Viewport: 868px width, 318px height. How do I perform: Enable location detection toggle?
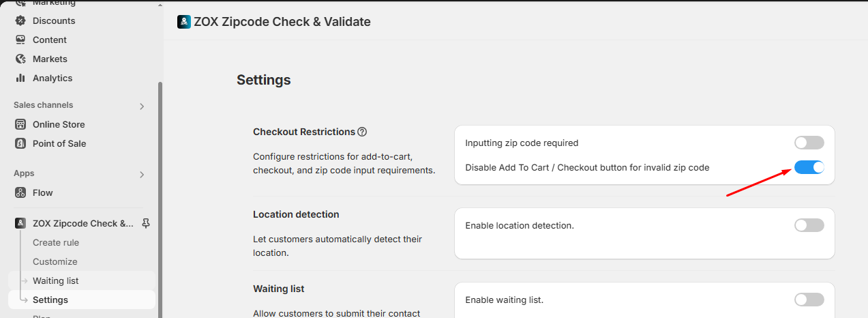pyautogui.click(x=809, y=225)
